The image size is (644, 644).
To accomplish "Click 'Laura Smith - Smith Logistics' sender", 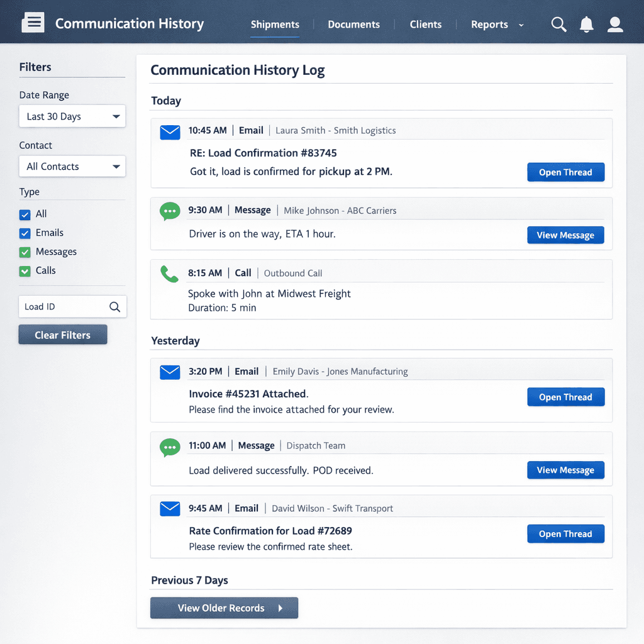I will 336,131.
